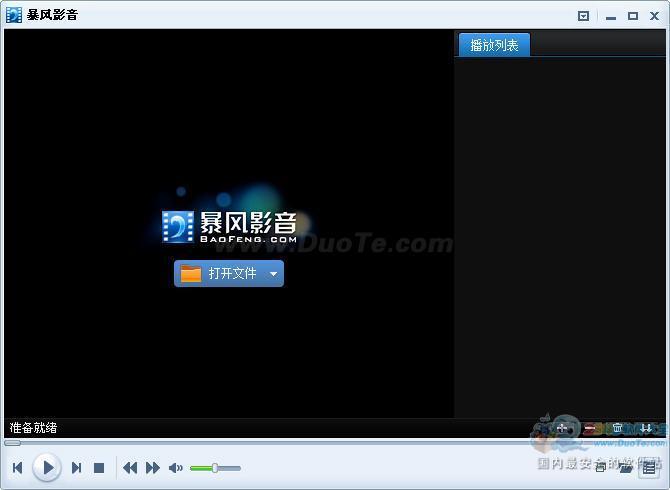Add a file to playlist with plus icon

pyautogui.click(x=562, y=428)
